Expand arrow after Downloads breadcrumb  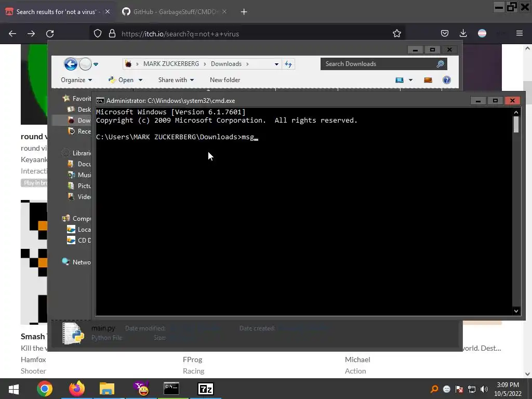(247, 64)
